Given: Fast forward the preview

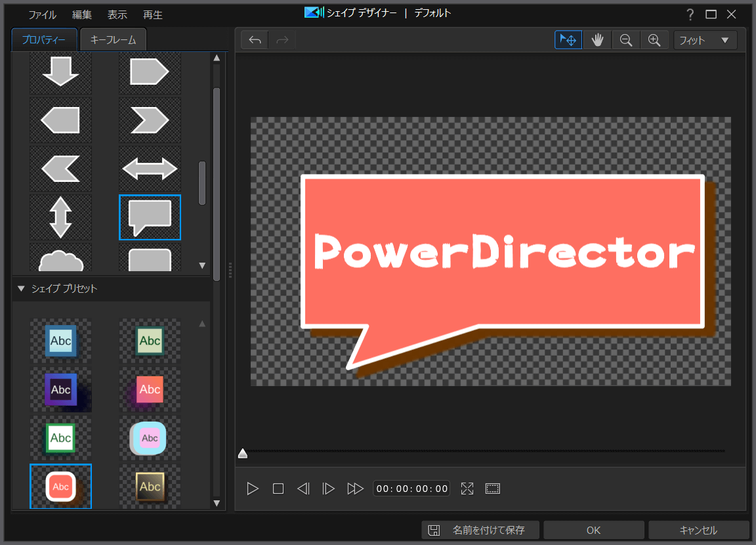Looking at the screenshot, I should [x=355, y=489].
